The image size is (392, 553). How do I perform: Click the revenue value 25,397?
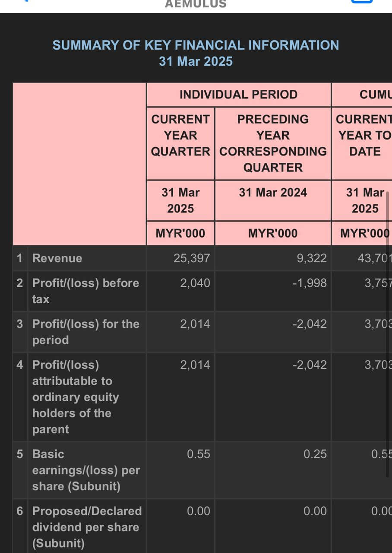(x=192, y=258)
